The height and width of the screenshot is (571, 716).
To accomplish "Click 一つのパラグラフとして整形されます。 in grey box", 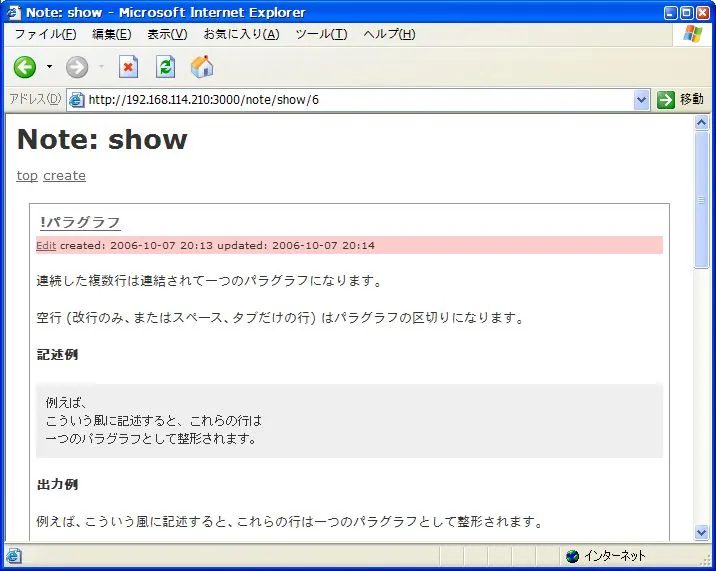I will pos(151,439).
